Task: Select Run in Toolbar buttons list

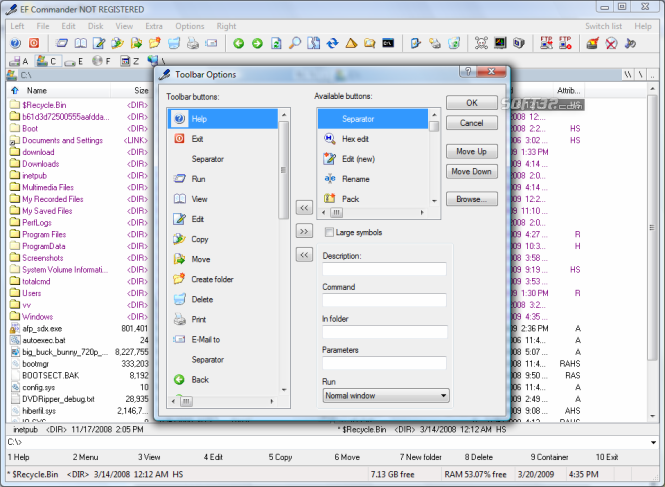Action: coord(223,179)
